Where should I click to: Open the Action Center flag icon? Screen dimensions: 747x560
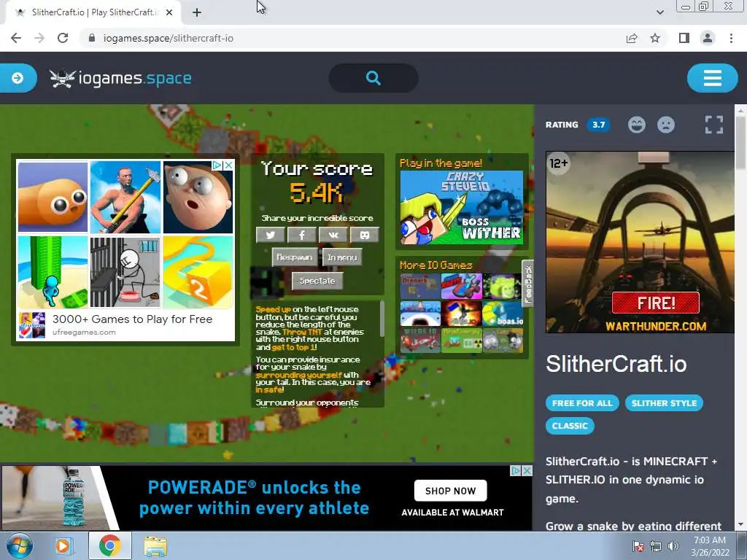[638, 546]
